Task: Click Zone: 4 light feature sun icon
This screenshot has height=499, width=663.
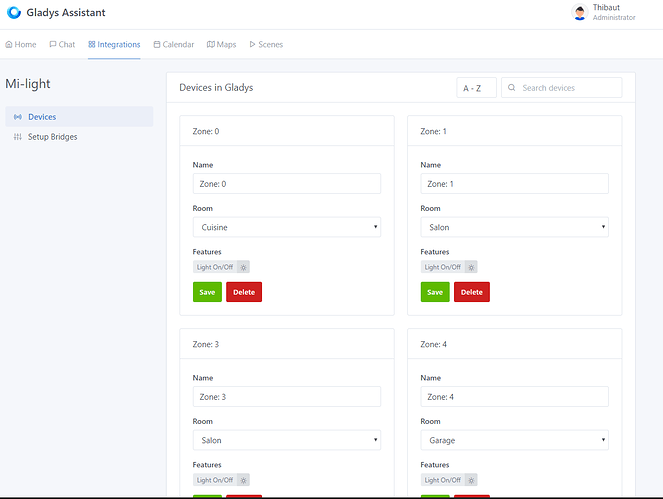Action: pos(471,480)
